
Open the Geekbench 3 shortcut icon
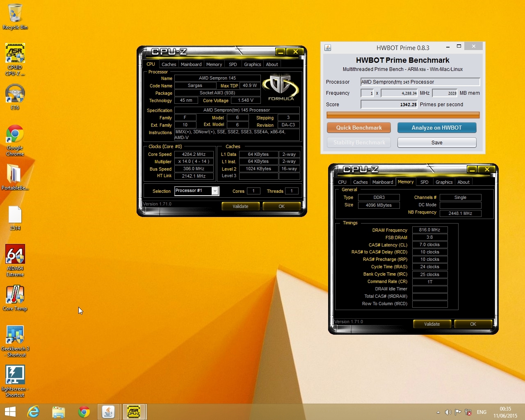click(x=15, y=341)
